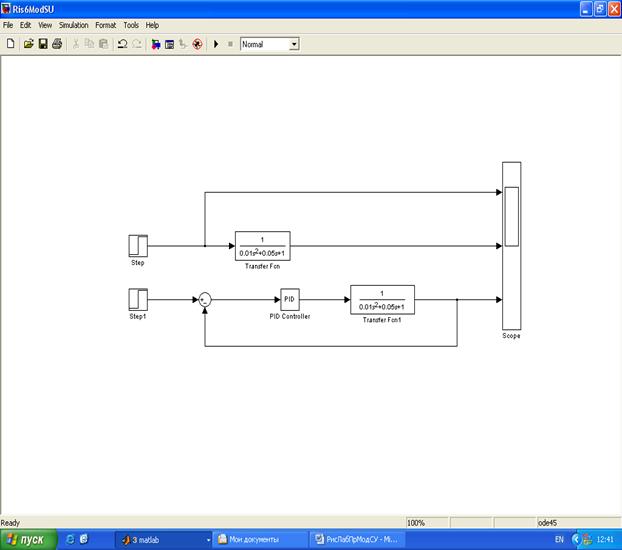Screen dimensions: 622x550
Task: Open the Simulation menu
Action: tap(73, 25)
